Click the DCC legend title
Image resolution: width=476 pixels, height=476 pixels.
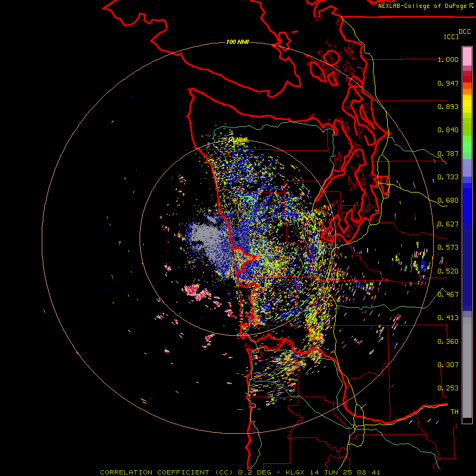(465, 32)
